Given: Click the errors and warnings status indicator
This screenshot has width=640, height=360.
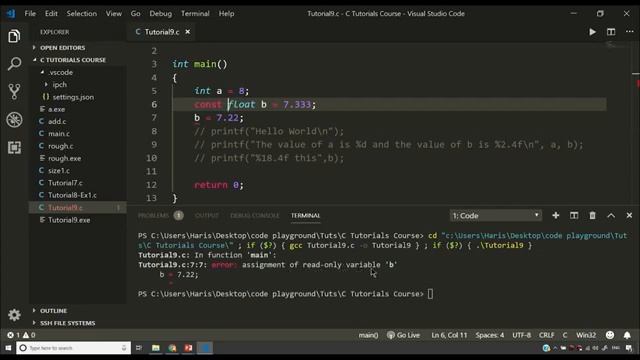Looking at the screenshot, I should click(x=21, y=335).
